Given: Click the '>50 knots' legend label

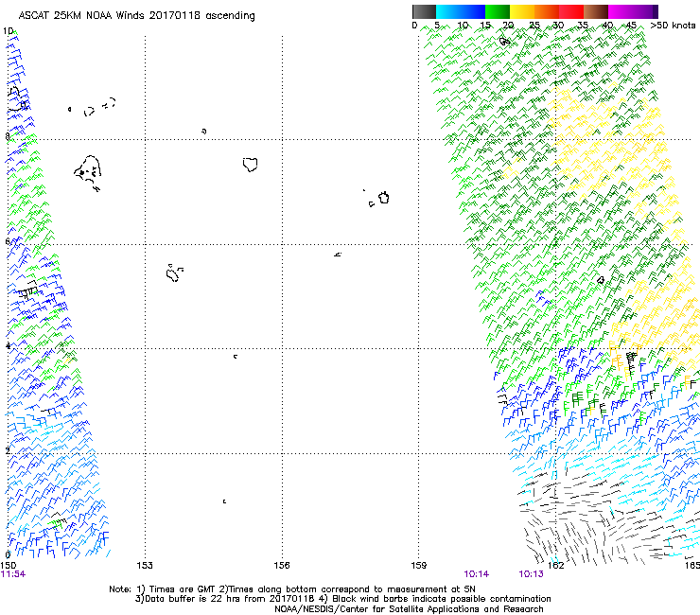Looking at the screenshot, I should point(673,26).
